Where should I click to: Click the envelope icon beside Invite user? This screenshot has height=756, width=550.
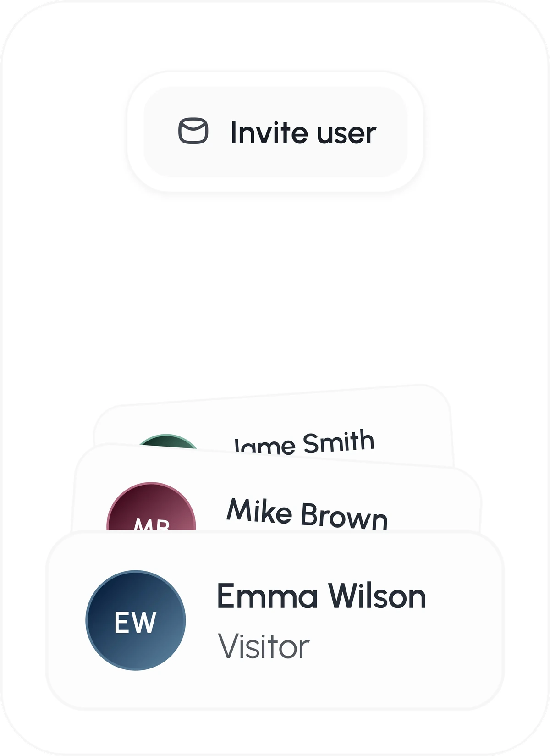pos(193,131)
